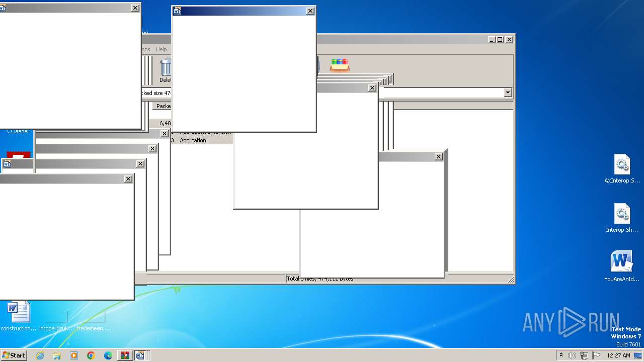Click the 12:27 AM clock
Screen dimensions: 644x362
[618, 355]
